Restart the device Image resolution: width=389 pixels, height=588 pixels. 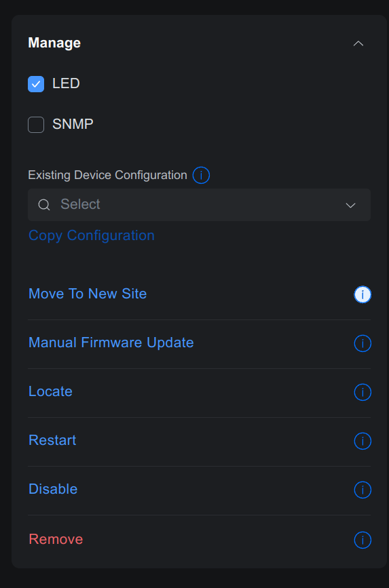point(52,440)
